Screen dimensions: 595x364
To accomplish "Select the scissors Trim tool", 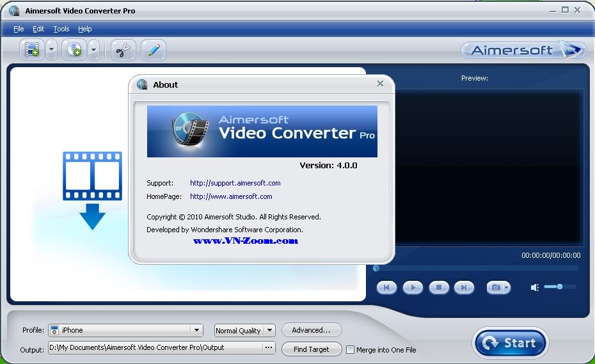I will 123,50.
